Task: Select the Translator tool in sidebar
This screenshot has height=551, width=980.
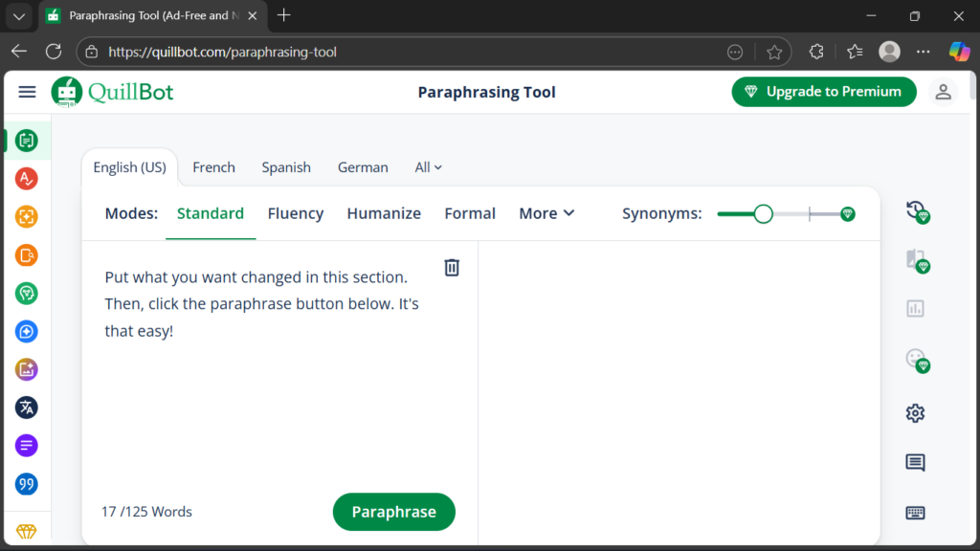Action: coord(26,408)
